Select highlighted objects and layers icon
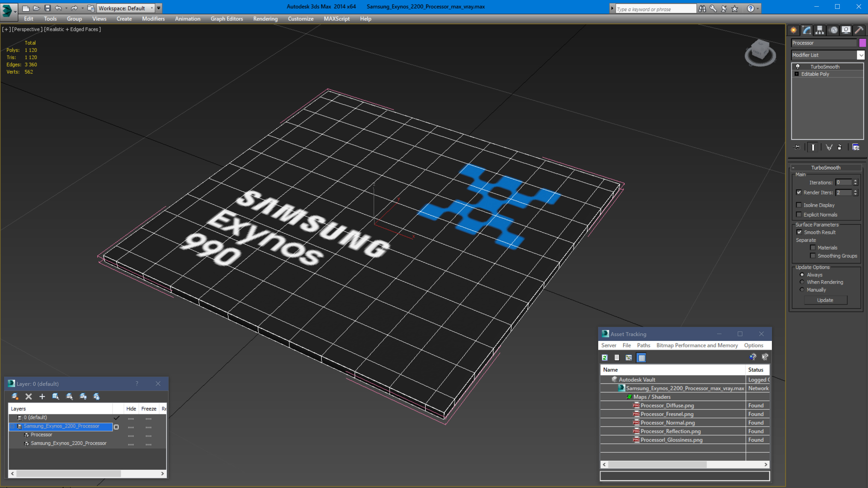868x488 pixels. tap(55, 396)
